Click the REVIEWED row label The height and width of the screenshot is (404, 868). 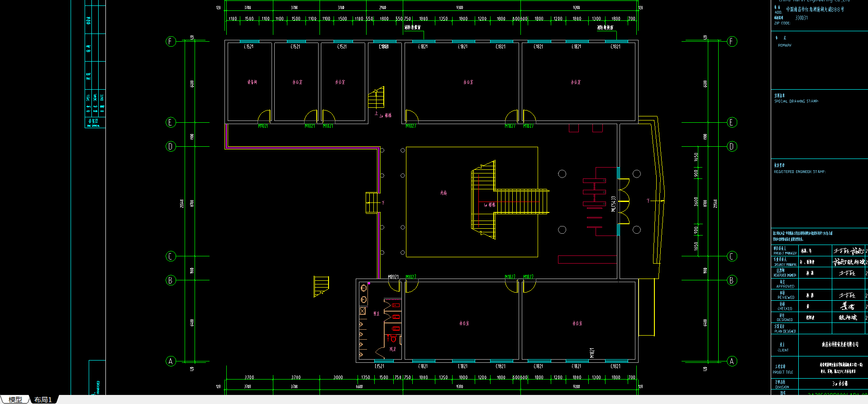[786, 298]
